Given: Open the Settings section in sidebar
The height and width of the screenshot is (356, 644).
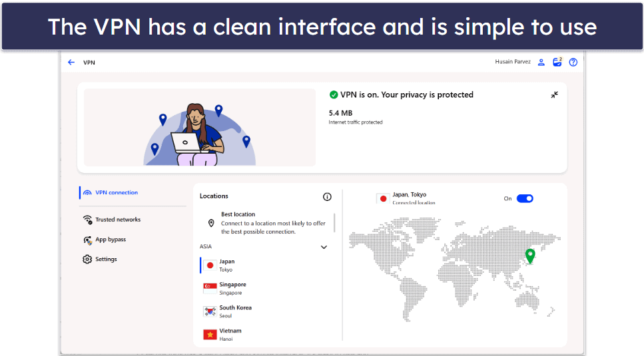Looking at the screenshot, I should [x=133, y=260].
